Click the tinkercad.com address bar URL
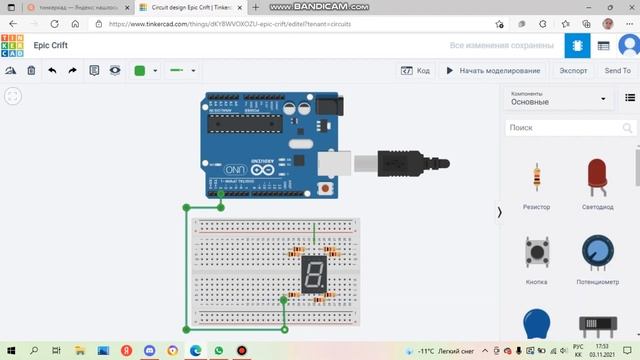The image size is (640, 360). [x=230, y=24]
